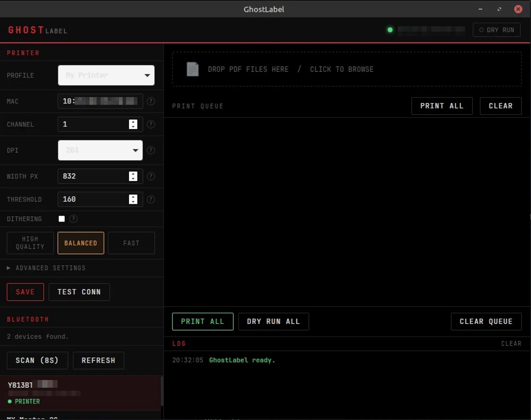Image resolution: width=531 pixels, height=420 pixels.
Task: Click the THRESHOLD spinner arrows
Action: (x=133, y=199)
